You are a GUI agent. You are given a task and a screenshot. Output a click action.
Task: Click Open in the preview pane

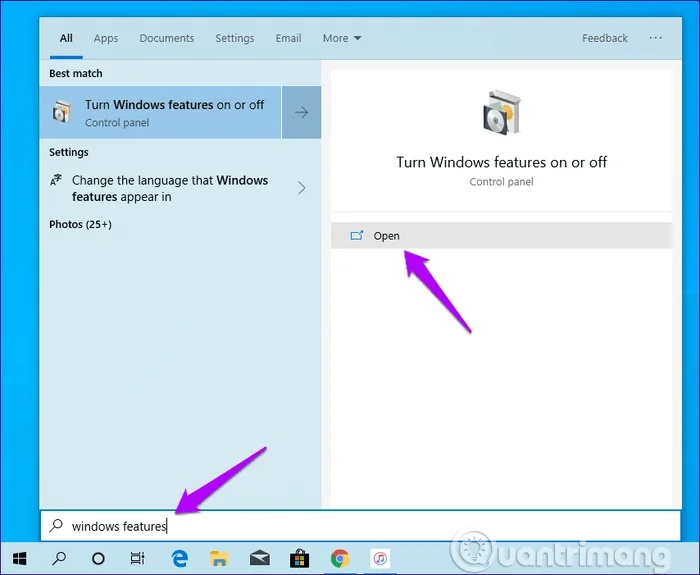pos(501,235)
